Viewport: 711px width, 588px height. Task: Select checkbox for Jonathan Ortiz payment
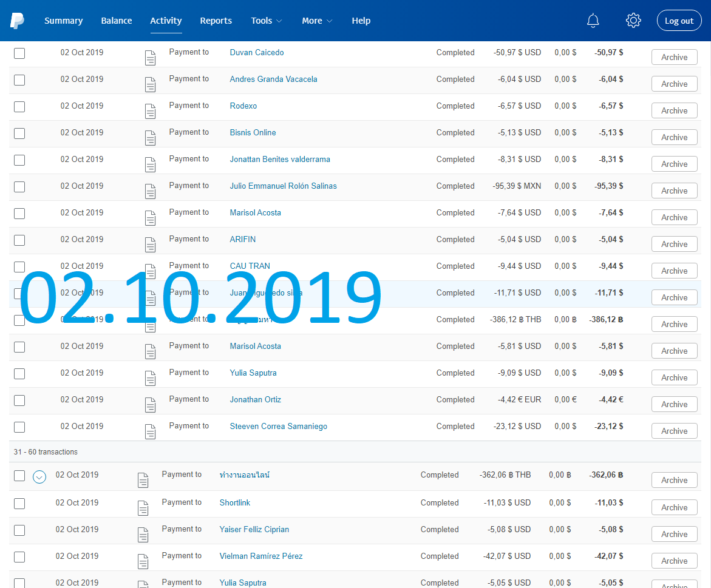click(x=19, y=400)
